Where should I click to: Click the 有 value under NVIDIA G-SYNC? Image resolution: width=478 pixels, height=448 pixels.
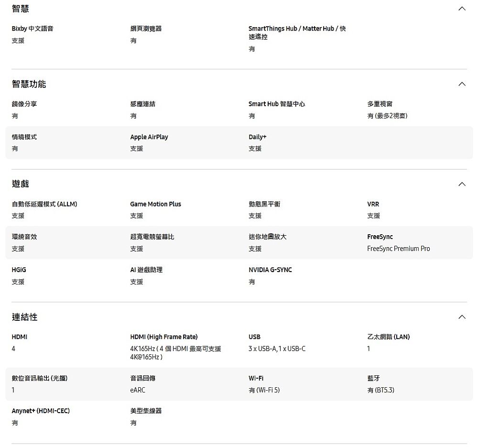(252, 282)
